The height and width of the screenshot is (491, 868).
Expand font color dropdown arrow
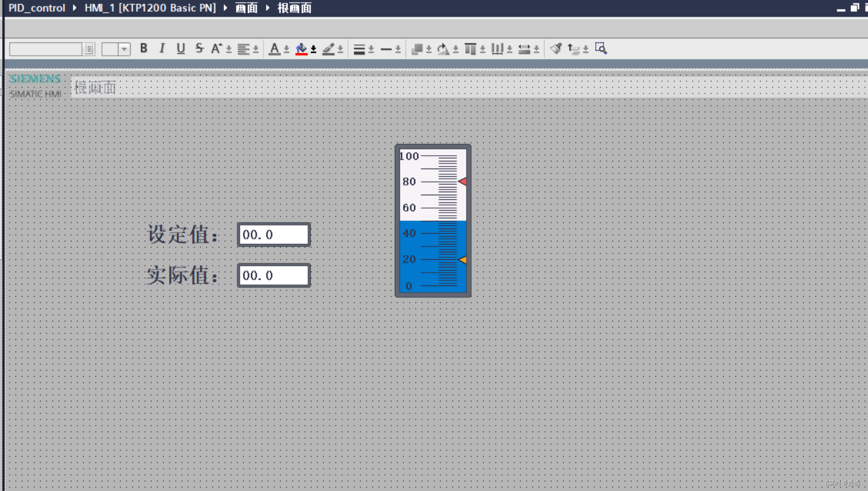287,50
